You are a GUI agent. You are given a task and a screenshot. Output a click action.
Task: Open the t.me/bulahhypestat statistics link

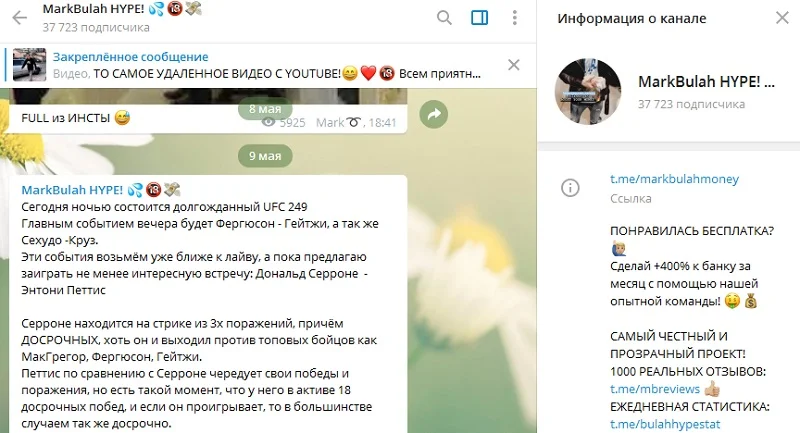(665, 424)
